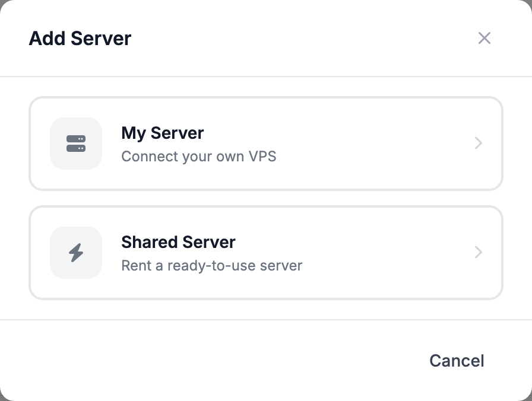Click the Add Server heading
Viewport: 532px width, 401px height.
point(80,39)
